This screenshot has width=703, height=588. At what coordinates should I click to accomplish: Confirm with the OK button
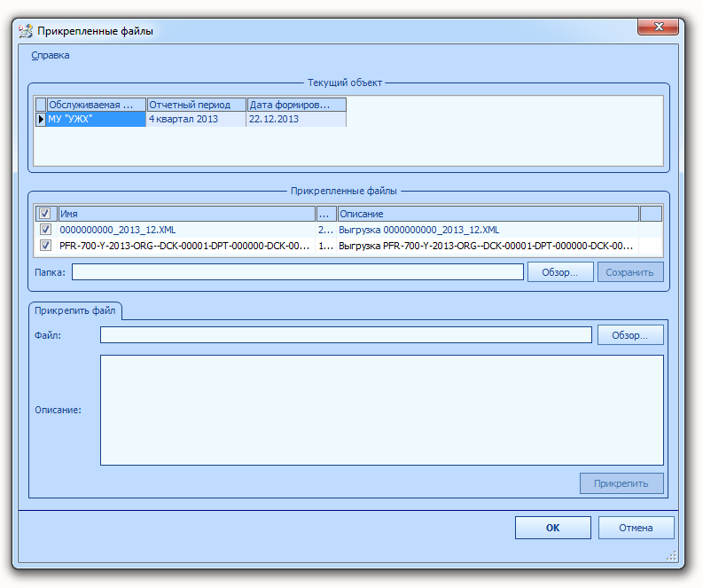point(553,528)
